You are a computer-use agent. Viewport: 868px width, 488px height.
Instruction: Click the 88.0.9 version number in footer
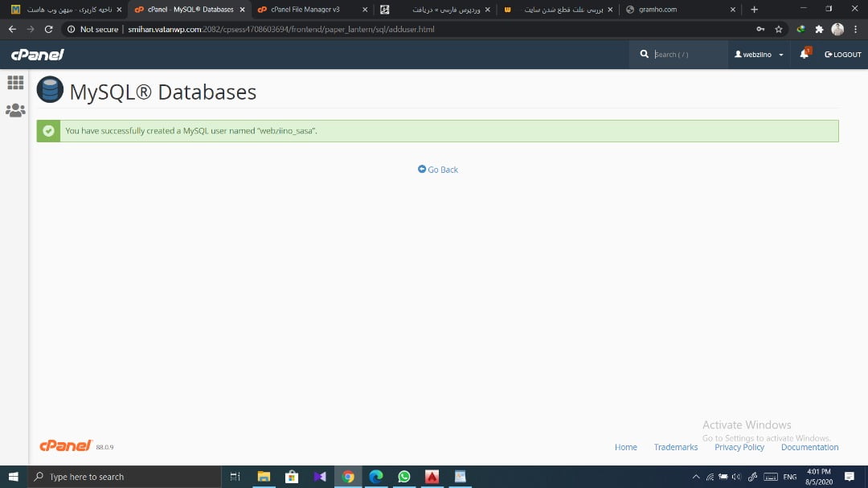click(104, 447)
